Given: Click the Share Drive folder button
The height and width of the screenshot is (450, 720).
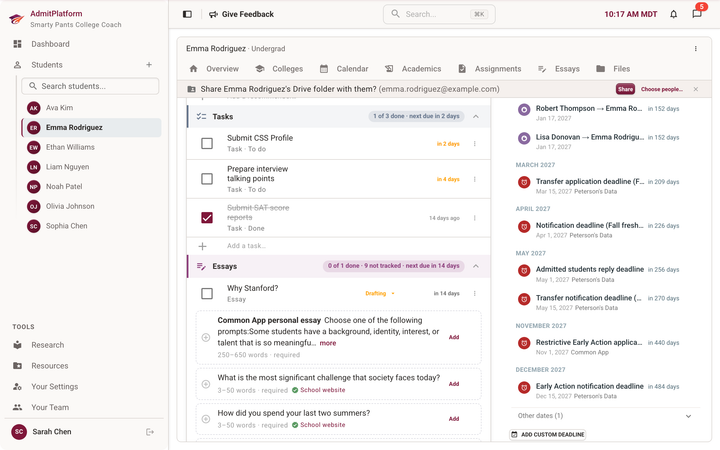Looking at the screenshot, I should click(x=625, y=89).
